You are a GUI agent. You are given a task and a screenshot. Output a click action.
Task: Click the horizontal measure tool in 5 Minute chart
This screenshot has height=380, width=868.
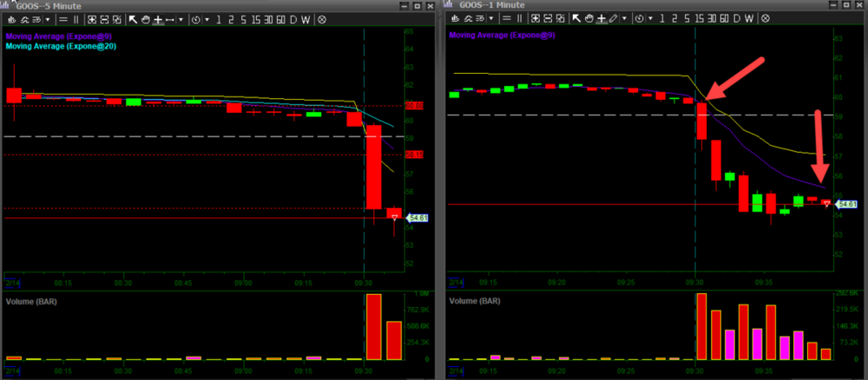coord(169,18)
